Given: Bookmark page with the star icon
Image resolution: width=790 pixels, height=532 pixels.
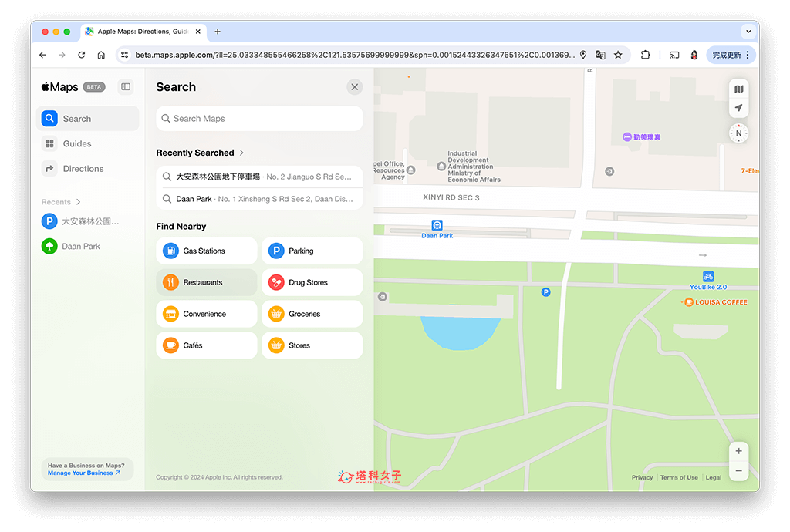Looking at the screenshot, I should click(618, 56).
